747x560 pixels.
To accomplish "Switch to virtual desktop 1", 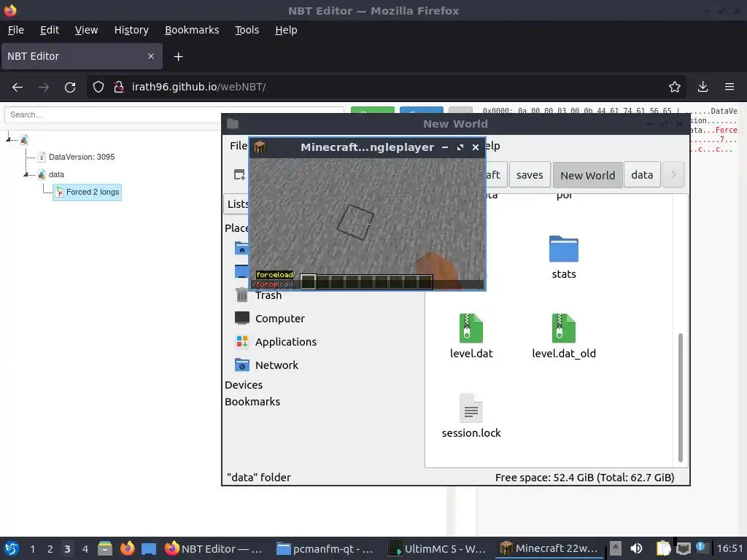I will tap(32, 549).
